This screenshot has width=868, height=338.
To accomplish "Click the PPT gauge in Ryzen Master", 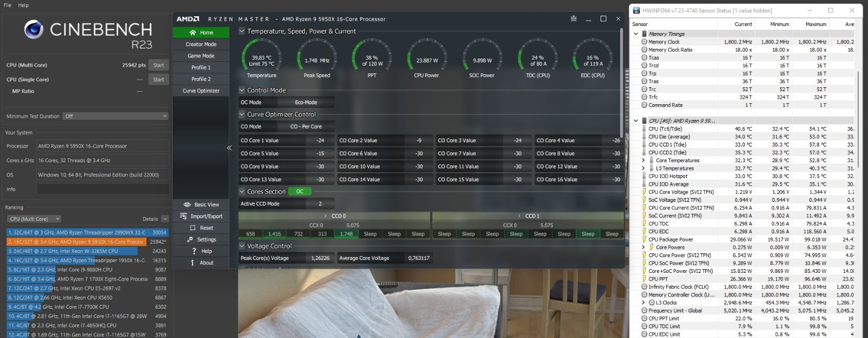I will [372, 57].
